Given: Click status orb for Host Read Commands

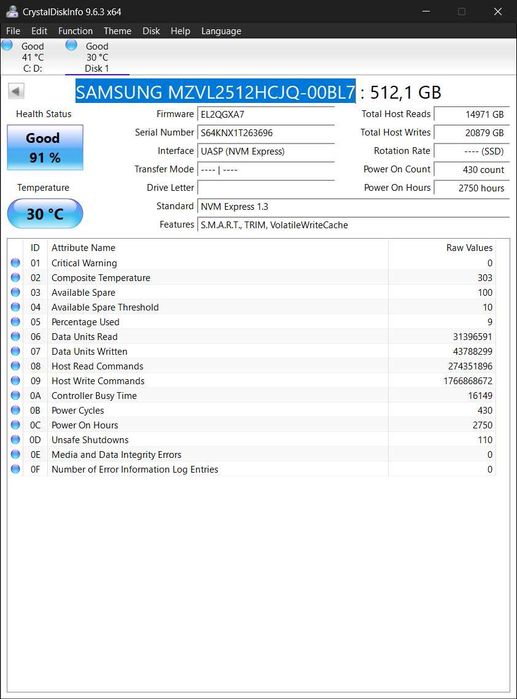Looking at the screenshot, I should tap(16, 366).
